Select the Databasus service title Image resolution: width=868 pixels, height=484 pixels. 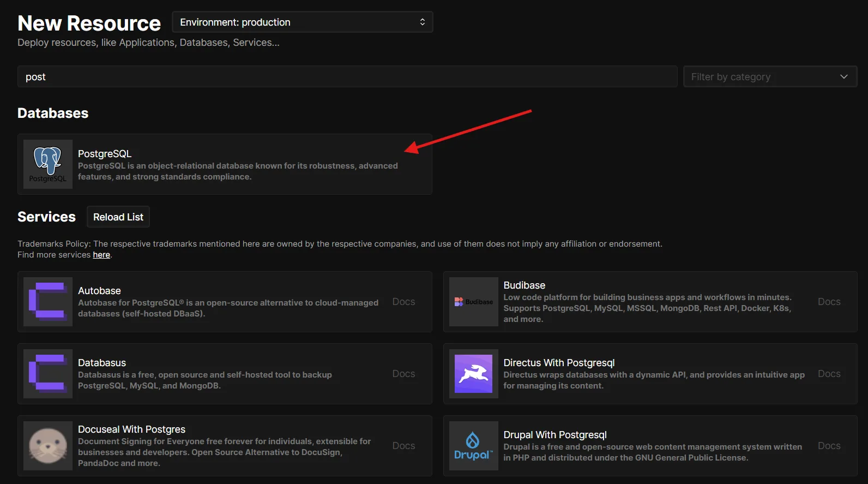(102, 363)
